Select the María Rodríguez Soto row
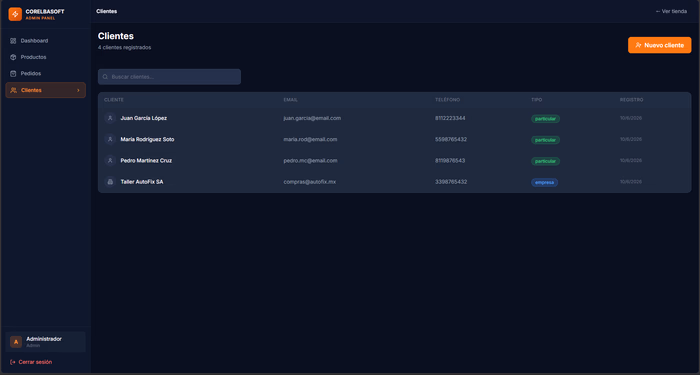Image resolution: width=700 pixels, height=375 pixels. [x=395, y=140]
